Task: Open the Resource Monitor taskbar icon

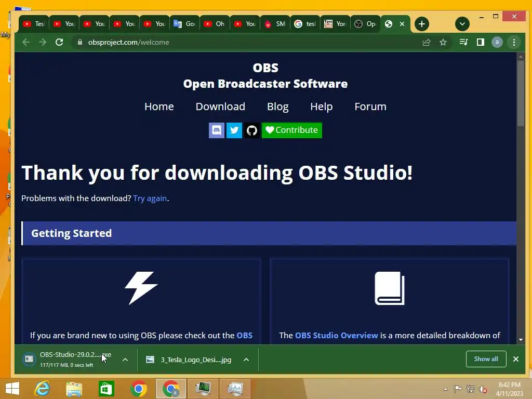Action: (x=235, y=389)
